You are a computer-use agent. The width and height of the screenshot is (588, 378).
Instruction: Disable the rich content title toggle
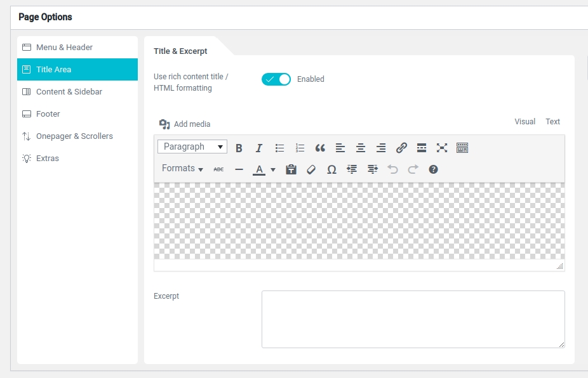tap(276, 79)
